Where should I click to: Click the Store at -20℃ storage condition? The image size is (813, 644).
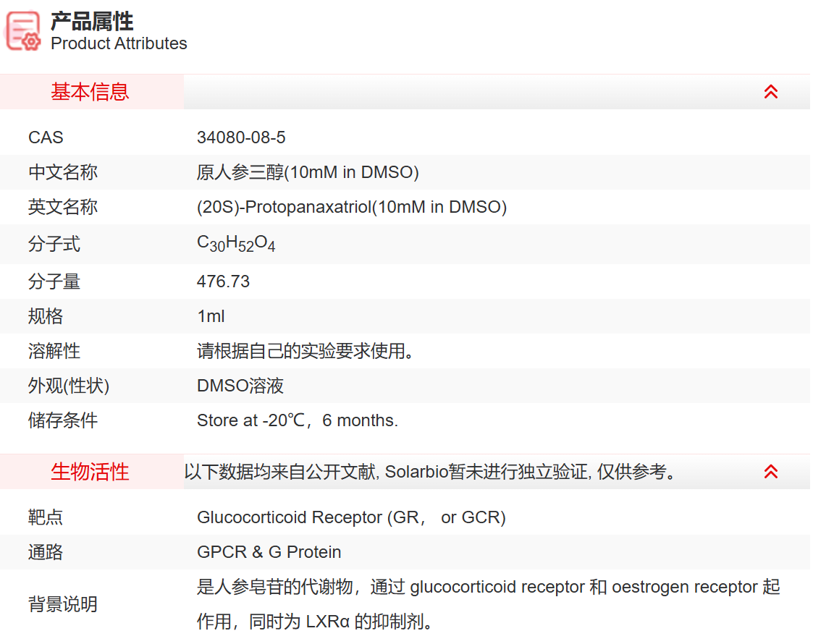click(297, 420)
